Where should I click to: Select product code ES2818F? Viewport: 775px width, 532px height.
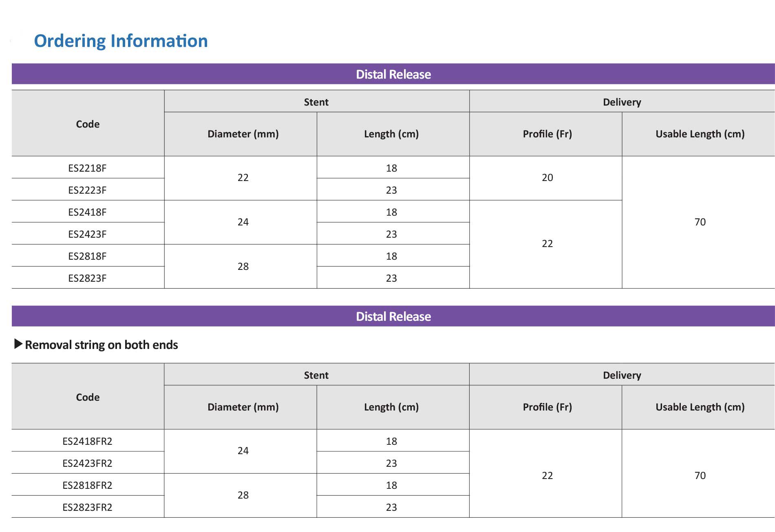(87, 256)
